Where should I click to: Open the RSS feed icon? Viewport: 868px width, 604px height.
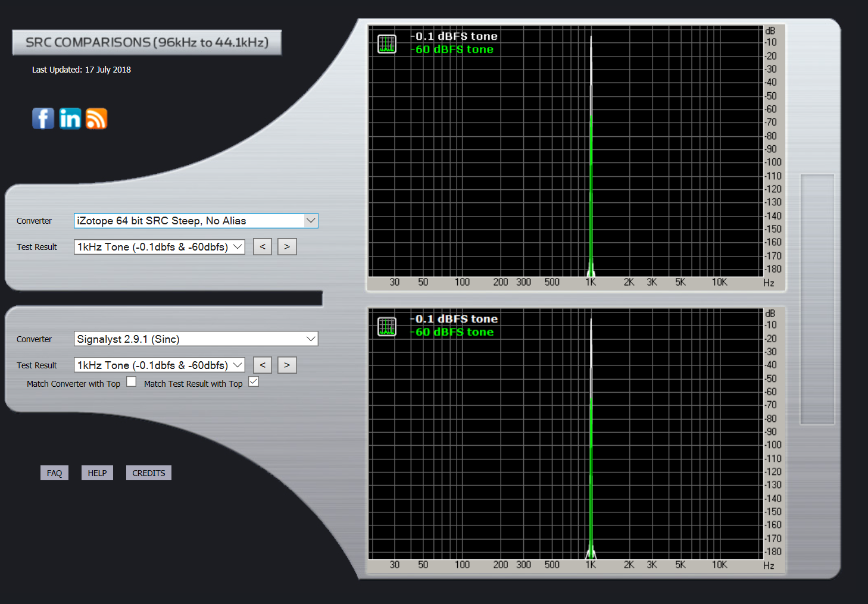[96, 118]
